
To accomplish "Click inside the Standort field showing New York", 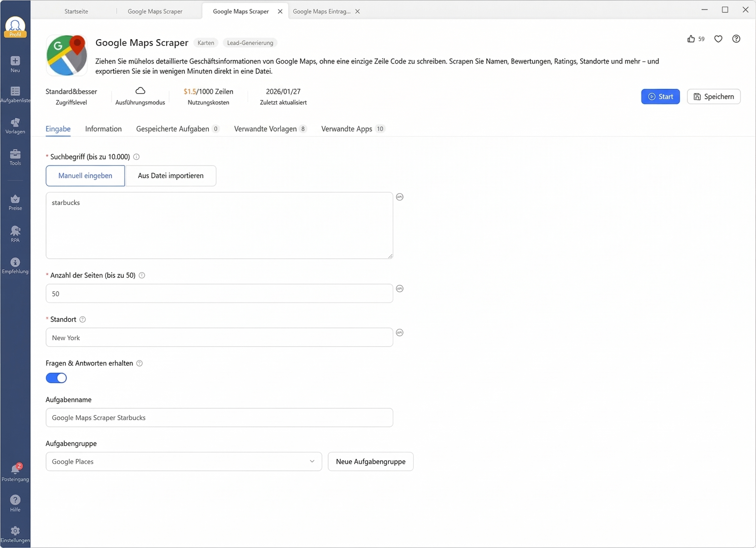I will (x=219, y=338).
